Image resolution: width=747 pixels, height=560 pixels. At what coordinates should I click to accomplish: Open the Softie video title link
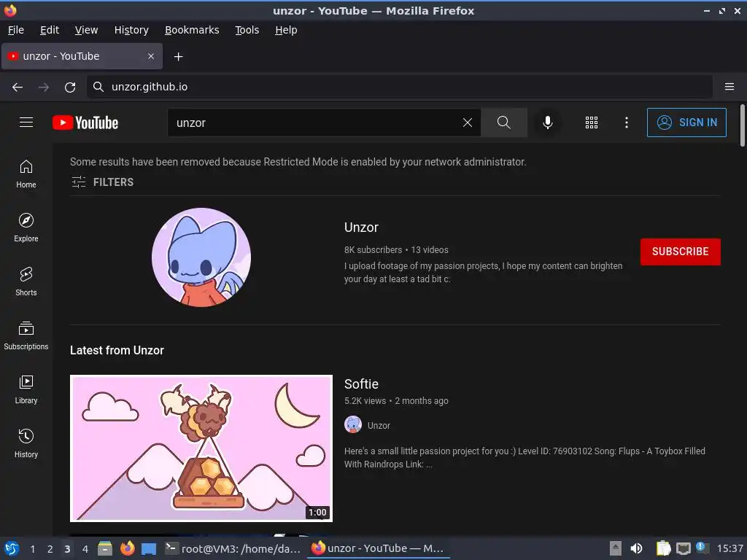[361, 384]
